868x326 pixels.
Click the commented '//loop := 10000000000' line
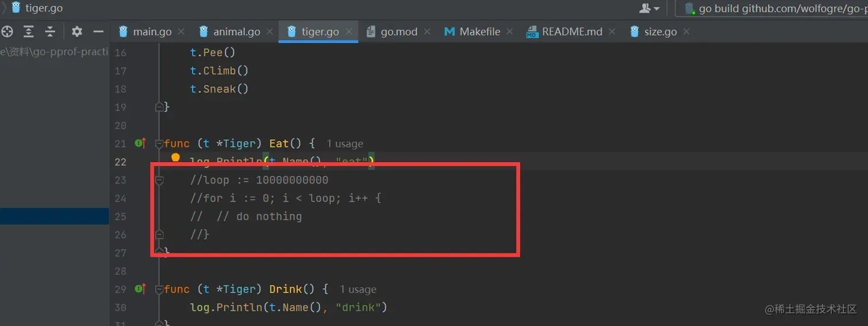click(259, 180)
